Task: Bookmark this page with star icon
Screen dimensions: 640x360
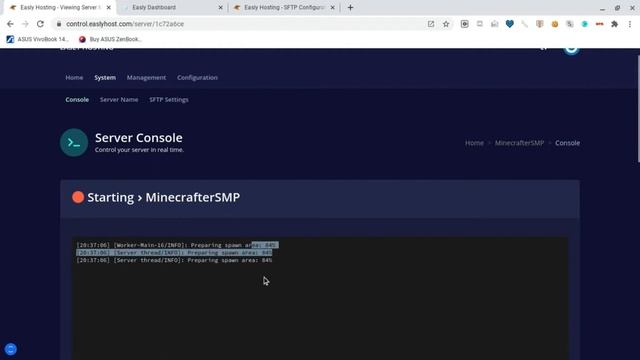Action: [x=446, y=24]
